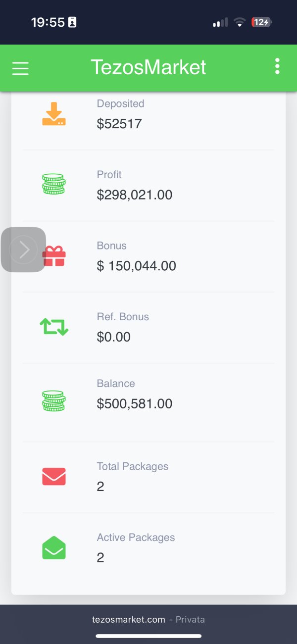Tap the Balance amount $500,581.00
Image resolution: width=297 pixels, height=644 pixels.
[135, 403]
